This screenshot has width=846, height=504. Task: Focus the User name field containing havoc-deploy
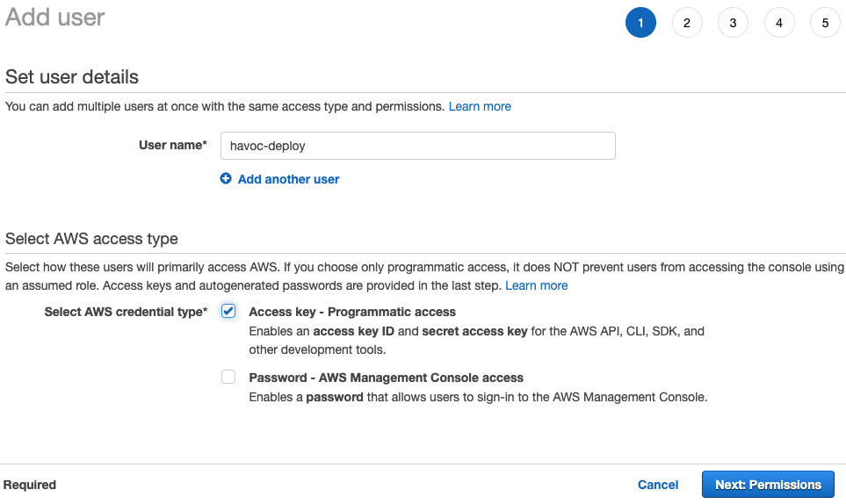pos(417,146)
